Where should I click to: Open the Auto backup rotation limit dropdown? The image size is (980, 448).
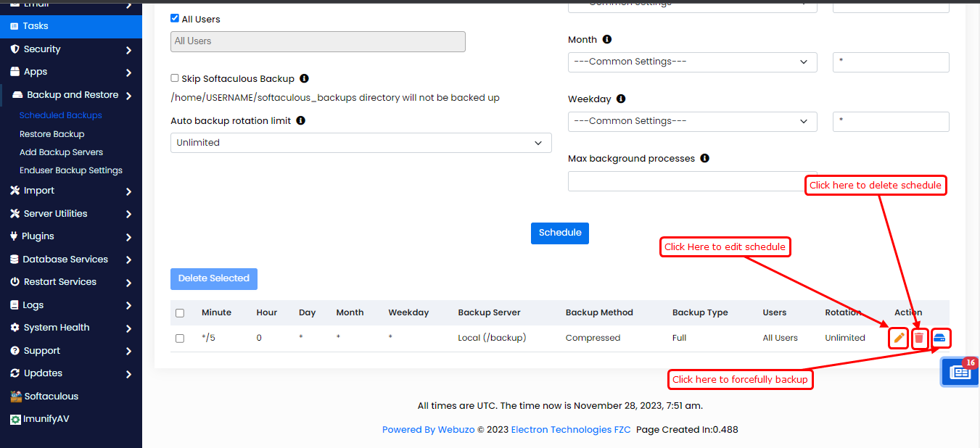click(361, 143)
